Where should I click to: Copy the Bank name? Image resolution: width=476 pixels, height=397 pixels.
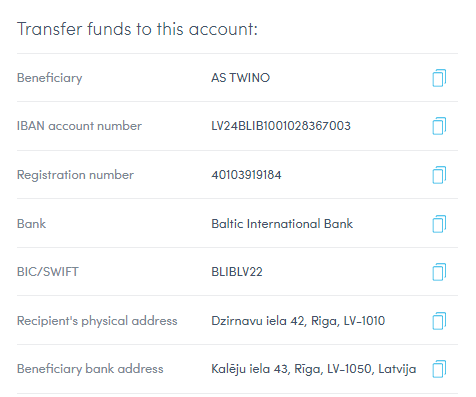coord(439,224)
